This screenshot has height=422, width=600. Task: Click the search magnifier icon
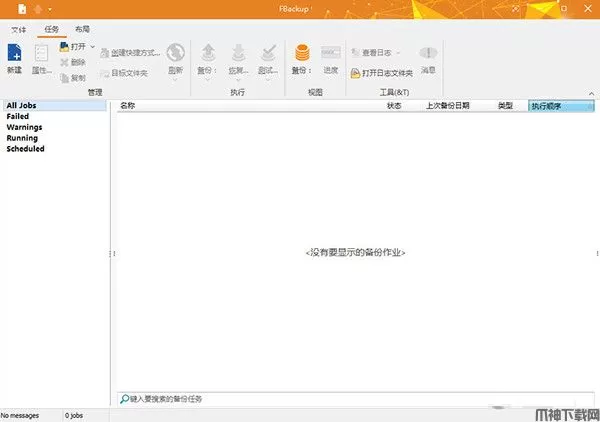[x=124, y=399]
